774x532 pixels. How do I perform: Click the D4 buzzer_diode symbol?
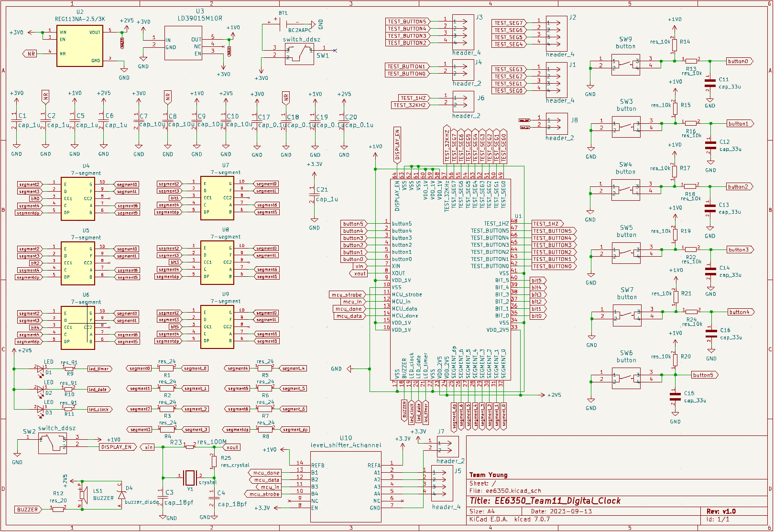[x=121, y=494]
